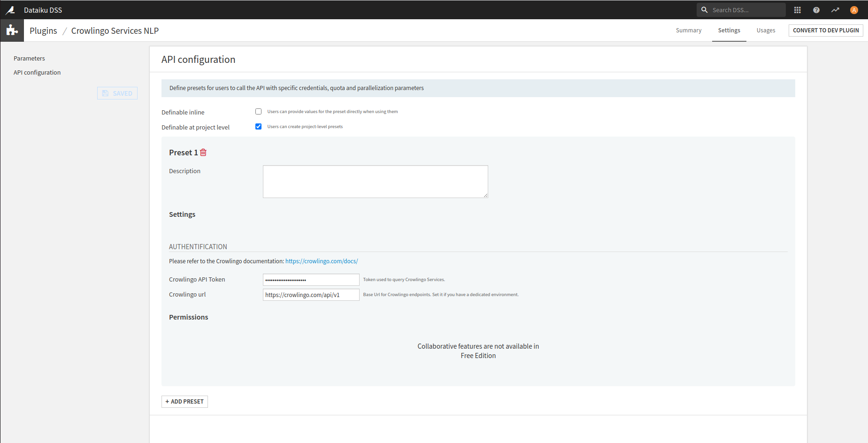The image size is (868, 443).
Task: Open the Crowlingo docs link
Action: [x=322, y=261]
